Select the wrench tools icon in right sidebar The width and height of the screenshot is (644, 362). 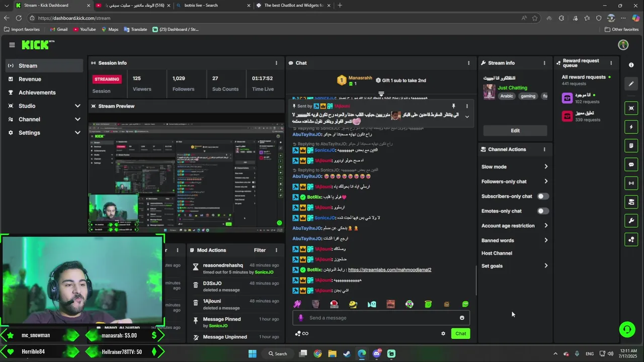coord(631,221)
